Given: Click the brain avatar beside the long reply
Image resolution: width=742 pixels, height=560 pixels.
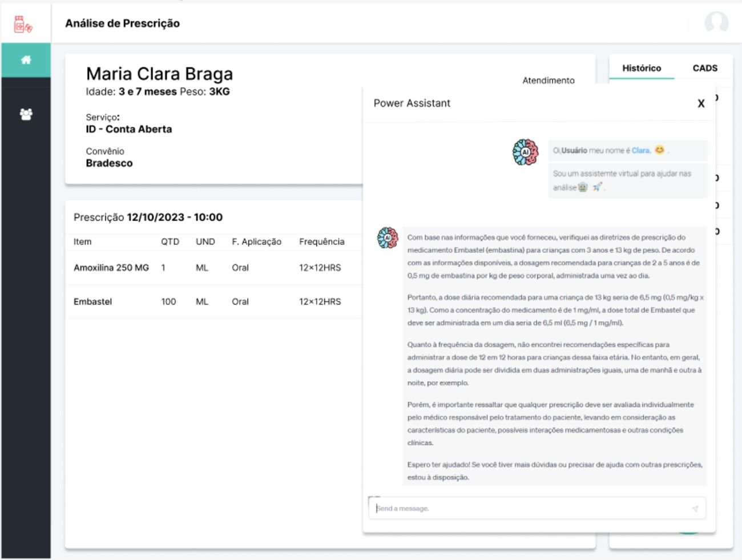Looking at the screenshot, I should tap(388, 237).
